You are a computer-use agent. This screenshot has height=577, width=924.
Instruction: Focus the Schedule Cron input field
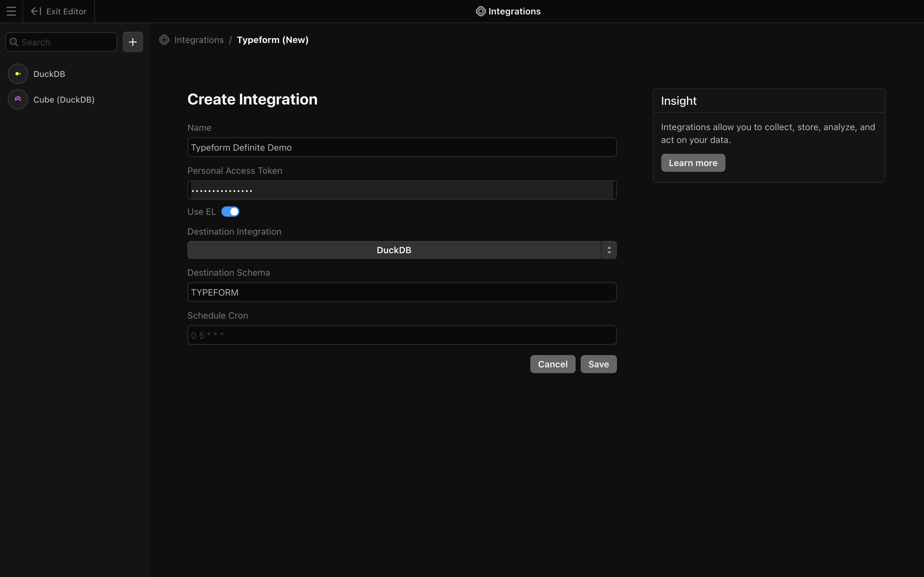tap(402, 335)
